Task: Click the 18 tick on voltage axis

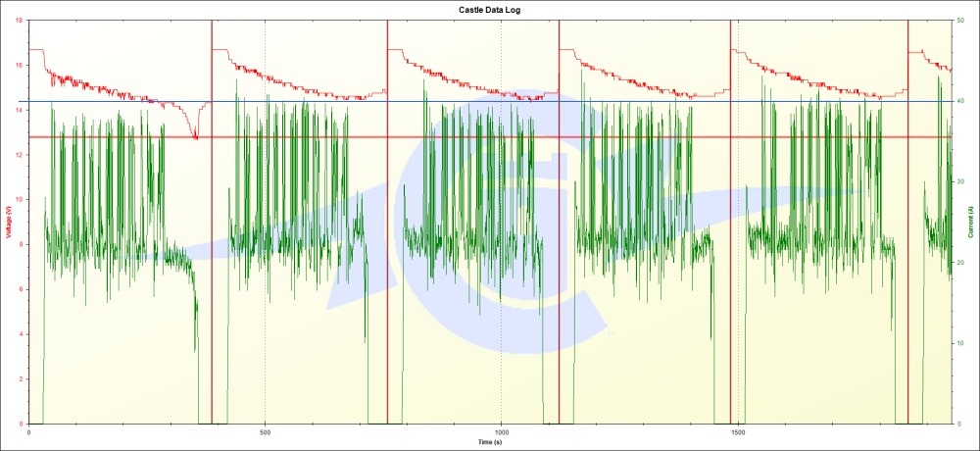Action: coord(21,21)
